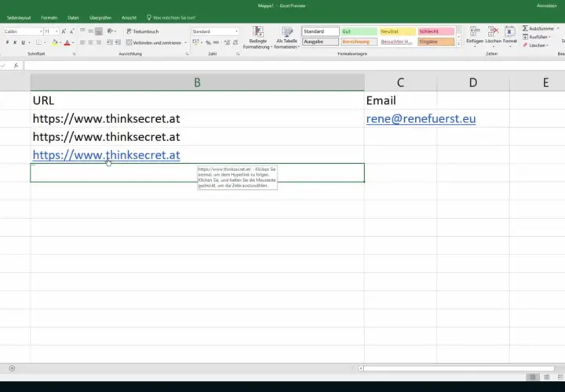Open Als Tabelle formatieren
This screenshot has height=392, width=565.
(287, 37)
